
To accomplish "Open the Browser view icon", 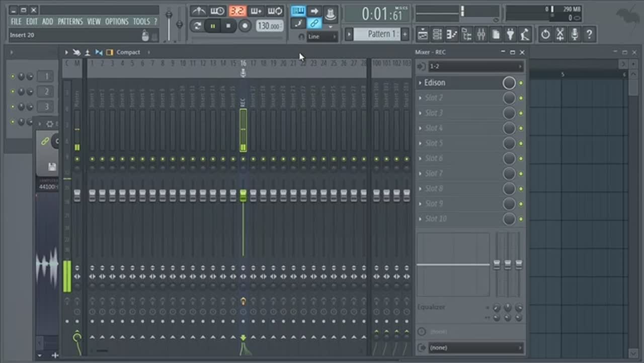I will [x=466, y=34].
